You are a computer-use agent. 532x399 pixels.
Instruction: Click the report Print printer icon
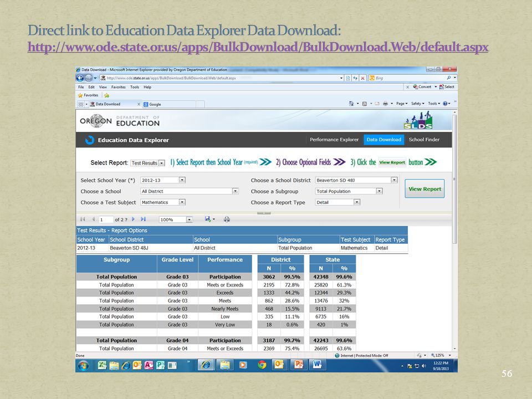click(x=227, y=219)
